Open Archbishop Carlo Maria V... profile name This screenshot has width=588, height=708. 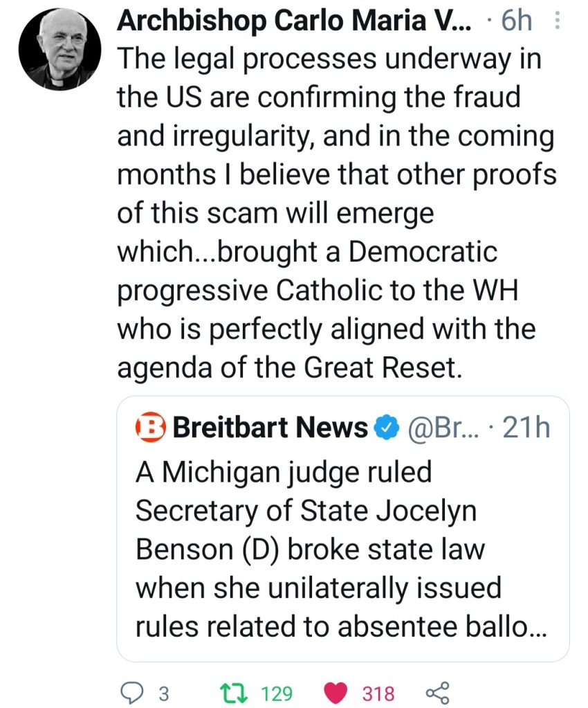point(294,22)
